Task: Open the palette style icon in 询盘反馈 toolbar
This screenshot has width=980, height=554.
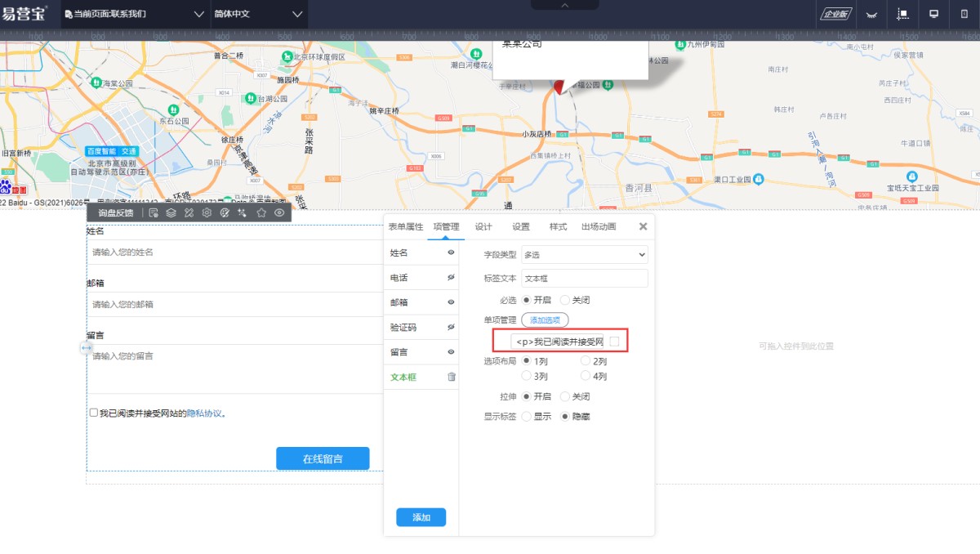Action: (225, 212)
